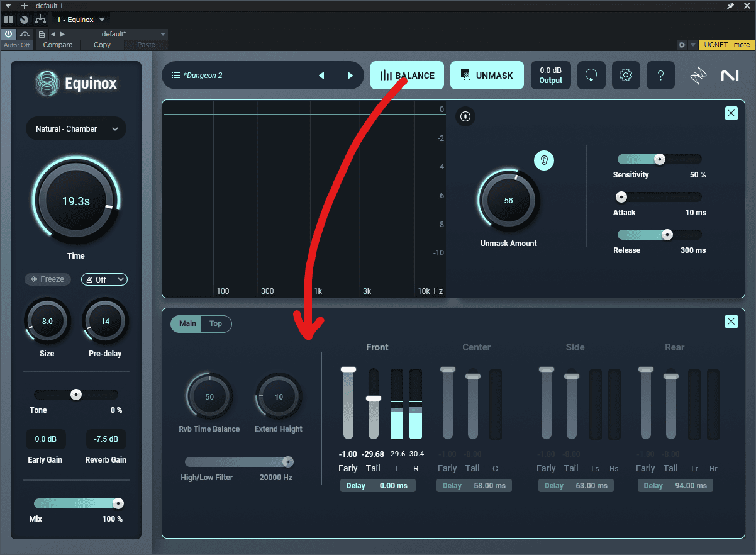This screenshot has height=555, width=756.
Task: Close the Balance panel
Action: [731, 322]
